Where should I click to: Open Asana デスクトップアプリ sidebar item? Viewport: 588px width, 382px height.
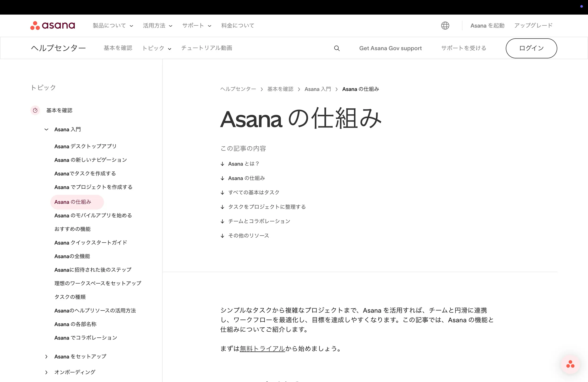click(x=85, y=146)
